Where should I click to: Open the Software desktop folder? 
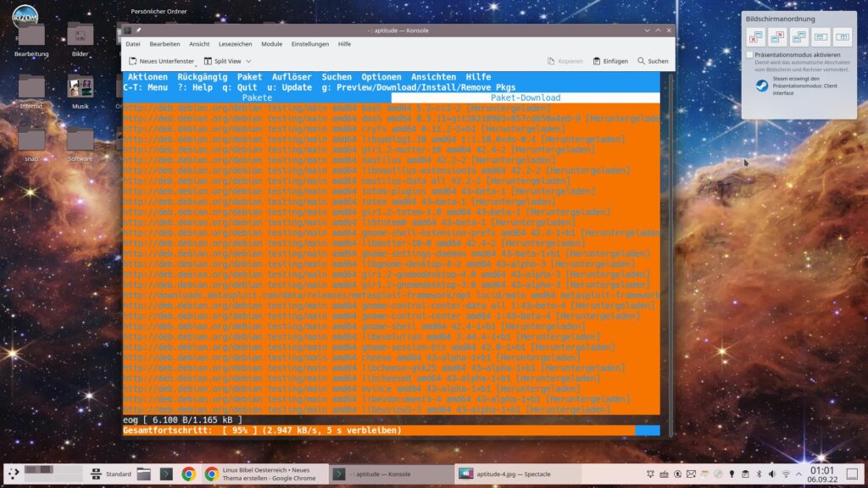pyautogui.click(x=81, y=144)
